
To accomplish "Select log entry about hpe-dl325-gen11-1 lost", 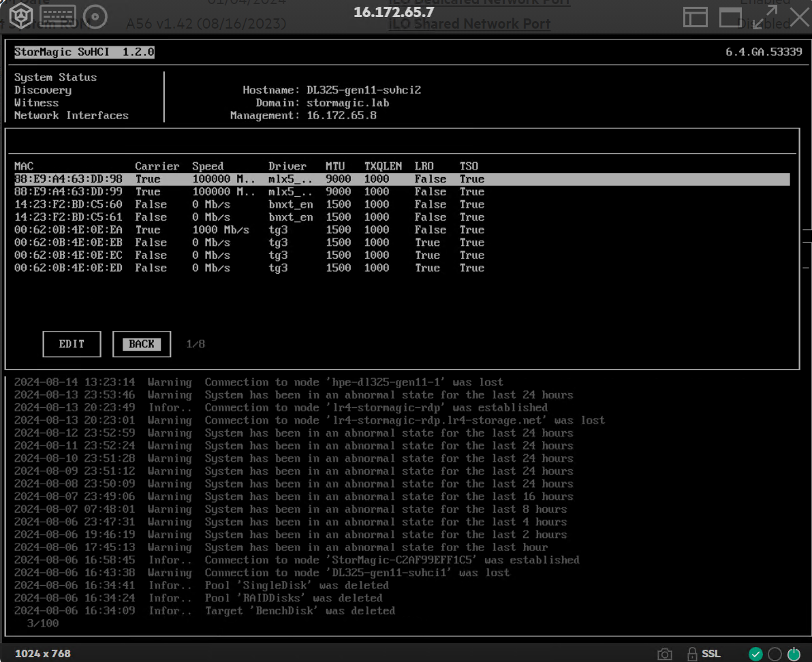I will click(x=258, y=383).
